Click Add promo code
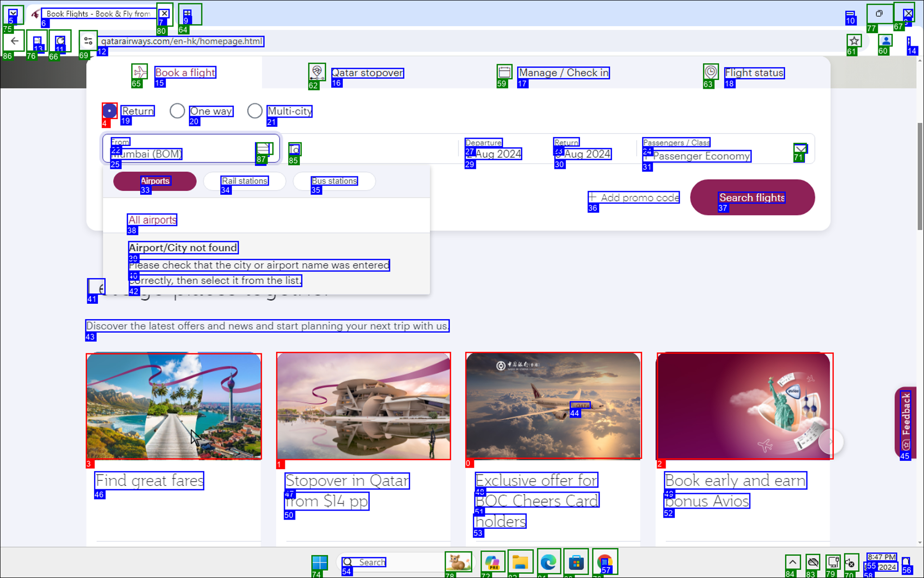 tap(633, 198)
